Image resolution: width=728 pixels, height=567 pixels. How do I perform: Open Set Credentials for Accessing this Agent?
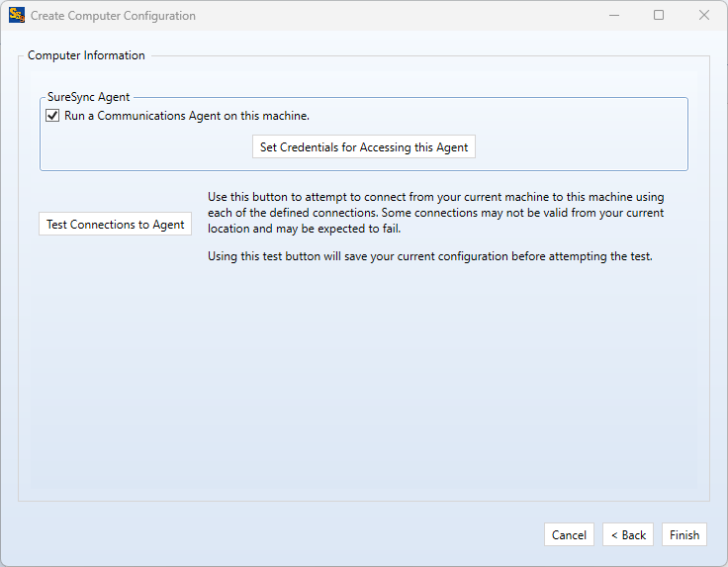click(364, 147)
